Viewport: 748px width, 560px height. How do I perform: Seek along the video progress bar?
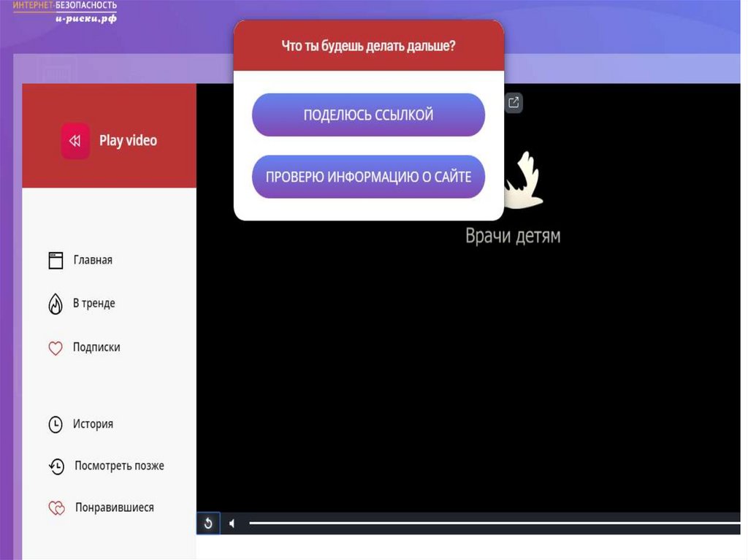point(495,523)
